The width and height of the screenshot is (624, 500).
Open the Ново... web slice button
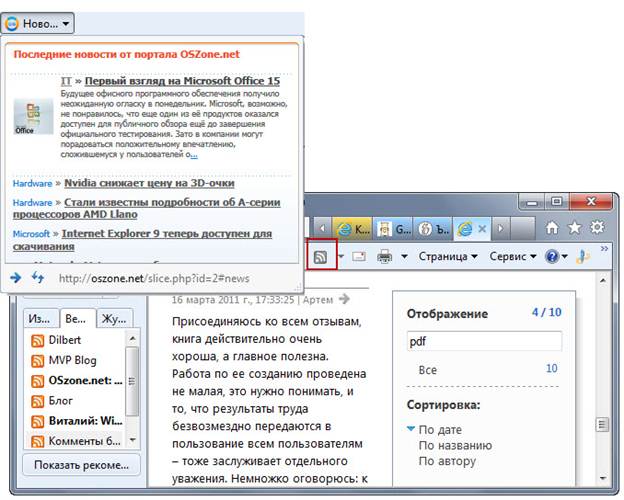click(x=37, y=23)
